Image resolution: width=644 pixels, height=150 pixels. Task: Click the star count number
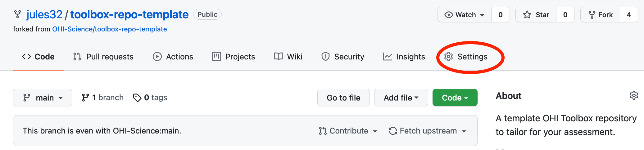(x=565, y=15)
